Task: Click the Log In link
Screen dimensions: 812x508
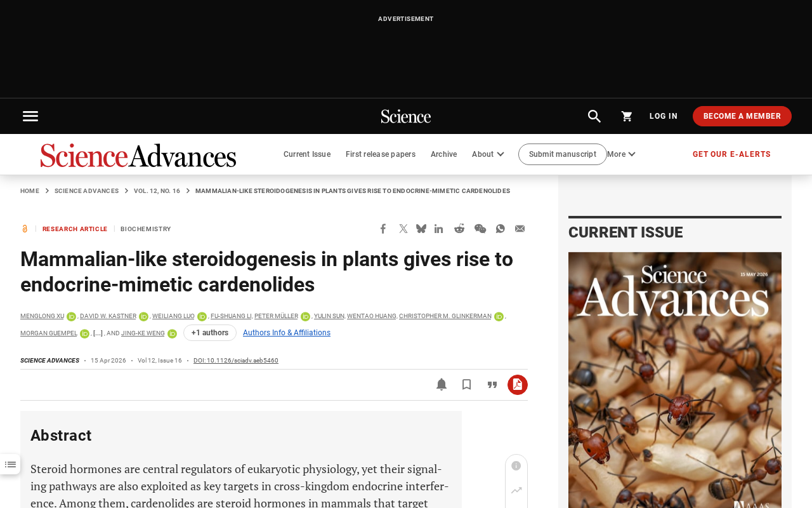Action: (664, 116)
